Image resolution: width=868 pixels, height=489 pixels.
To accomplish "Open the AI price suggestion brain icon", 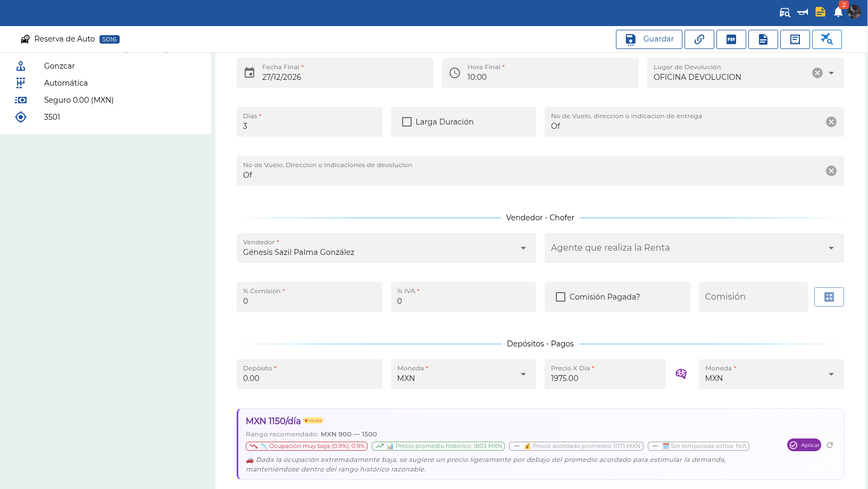I will pyautogui.click(x=681, y=374).
